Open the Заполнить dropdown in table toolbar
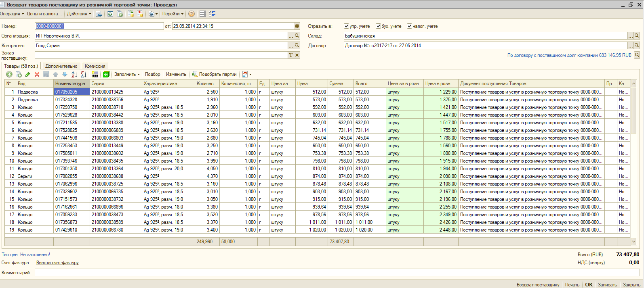644x288 pixels. click(x=127, y=74)
